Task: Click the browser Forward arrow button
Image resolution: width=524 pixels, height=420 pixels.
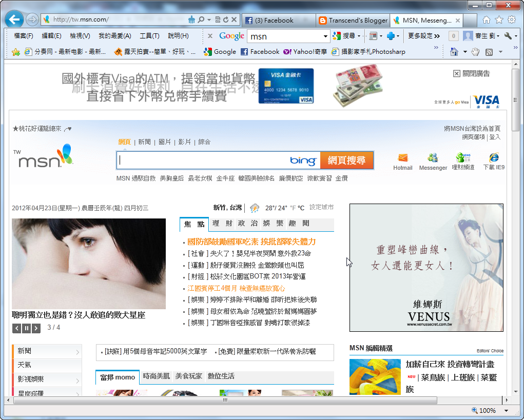Action: point(32,19)
